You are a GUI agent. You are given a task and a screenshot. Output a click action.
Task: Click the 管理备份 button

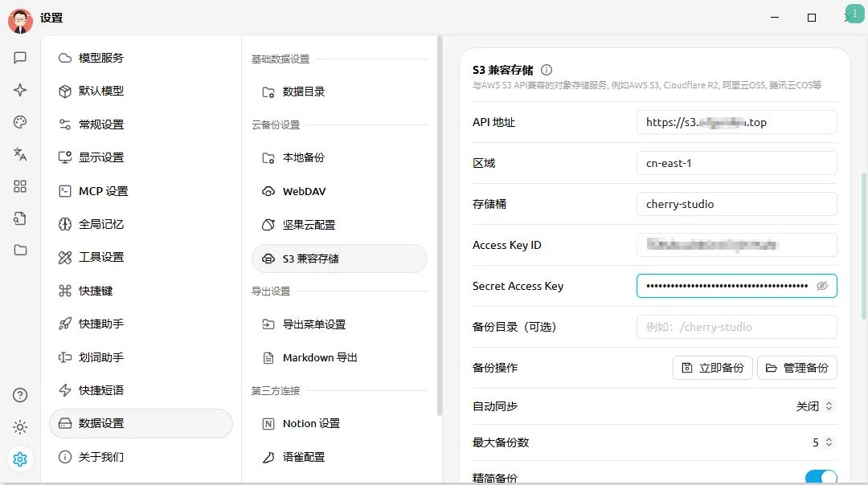pos(797,368)
